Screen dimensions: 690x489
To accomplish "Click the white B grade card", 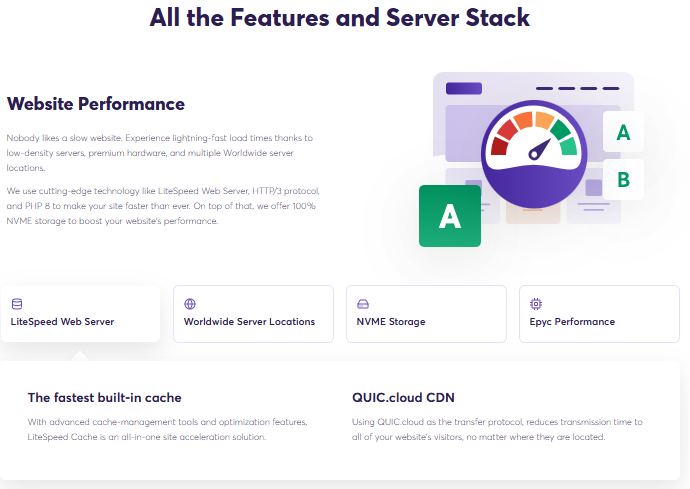I will (x=623, y=180).
